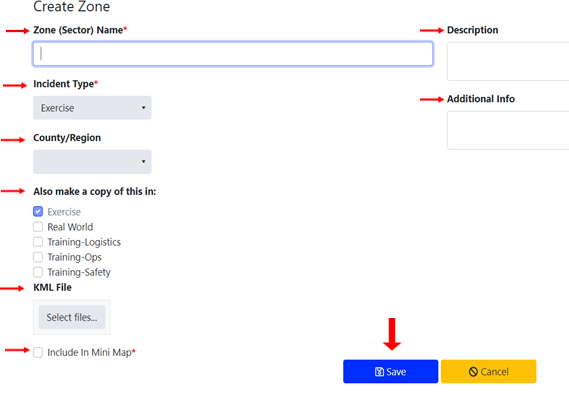Save the new zone
This screenshot has width=569, height=400.
coord(390,372)
